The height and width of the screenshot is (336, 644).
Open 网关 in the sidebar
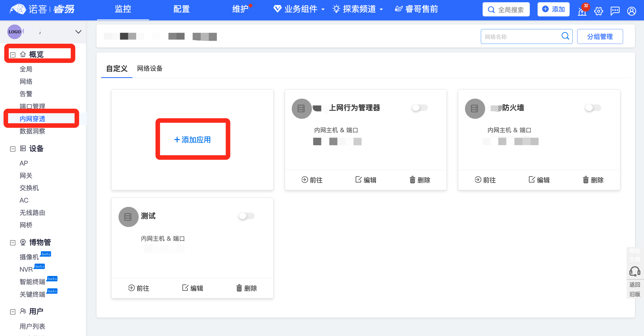coord(26,176)
